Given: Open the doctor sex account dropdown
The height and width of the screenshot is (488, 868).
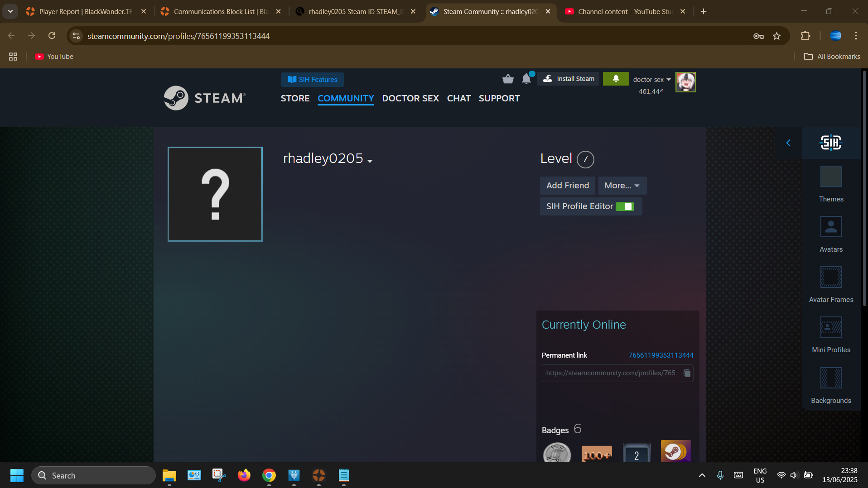Looking at the screenshot, I should point(651,80).
